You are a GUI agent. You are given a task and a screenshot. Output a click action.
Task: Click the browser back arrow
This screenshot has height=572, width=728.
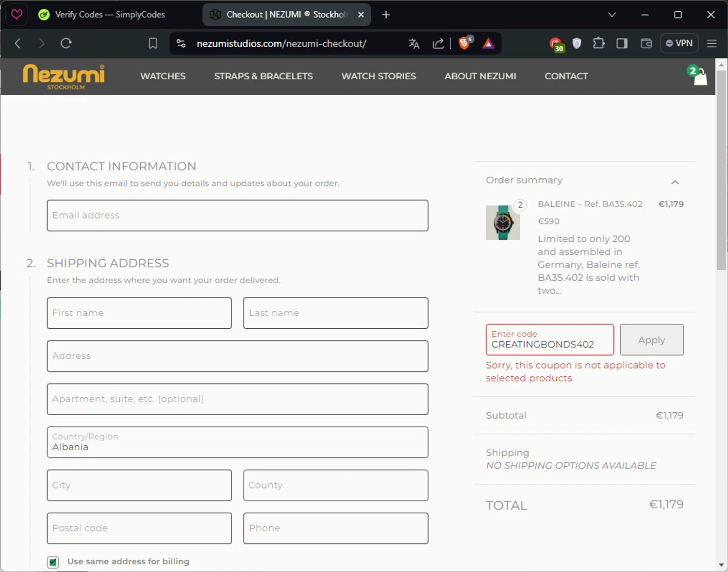pos(18,44)
